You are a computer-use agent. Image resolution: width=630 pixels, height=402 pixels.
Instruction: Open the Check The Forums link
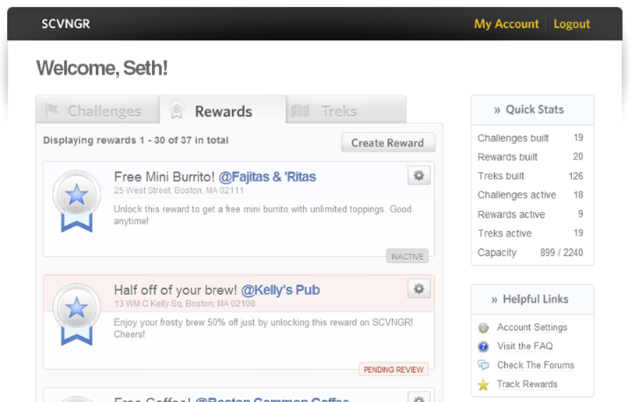(535, 366)
